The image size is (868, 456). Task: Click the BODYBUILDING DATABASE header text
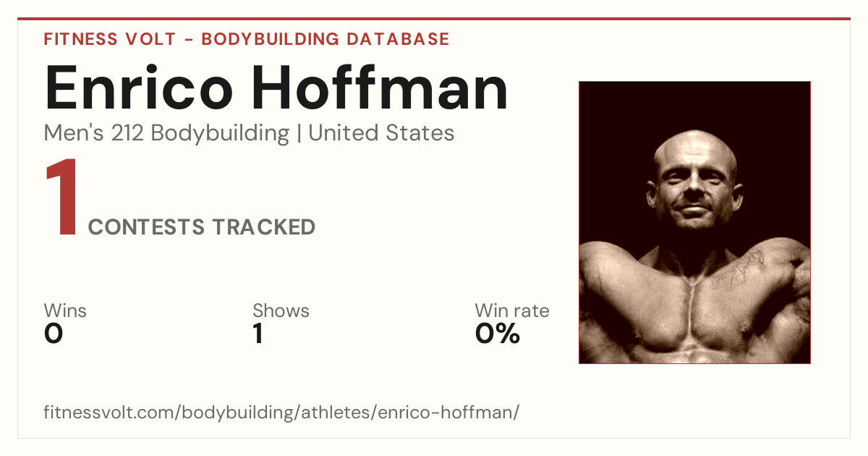click(325, 39)
